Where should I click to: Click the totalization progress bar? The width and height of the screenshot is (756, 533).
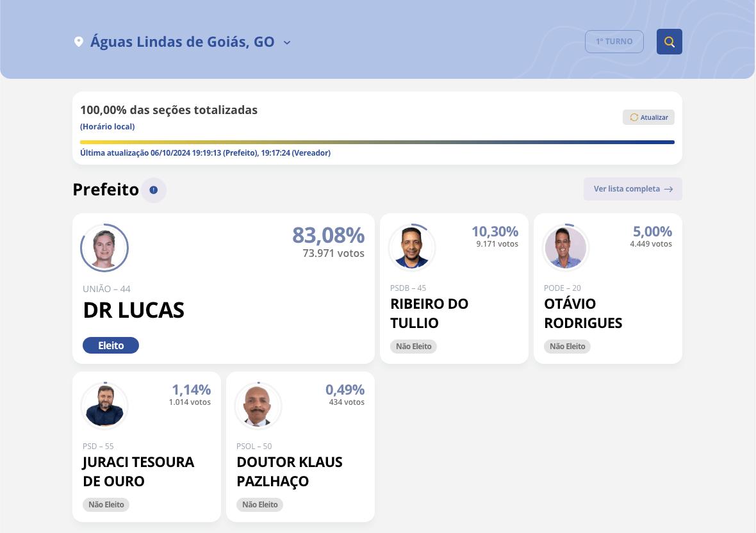377,142
